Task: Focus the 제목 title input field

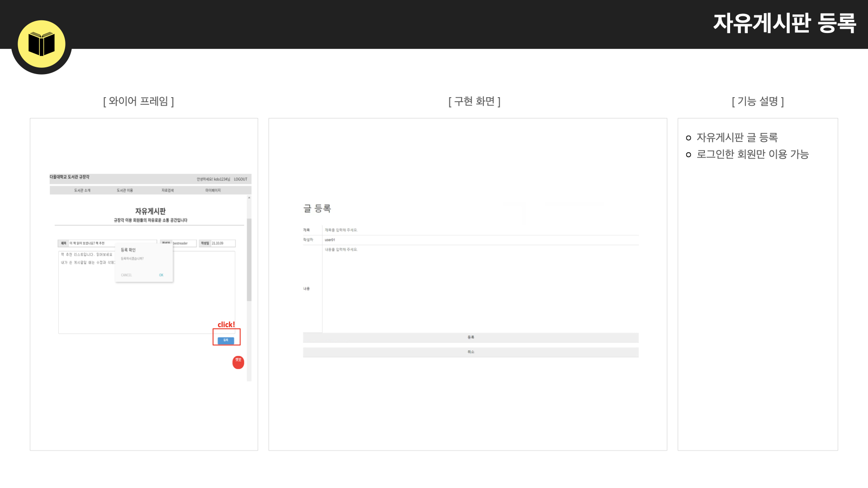Action: click(481, 230)
